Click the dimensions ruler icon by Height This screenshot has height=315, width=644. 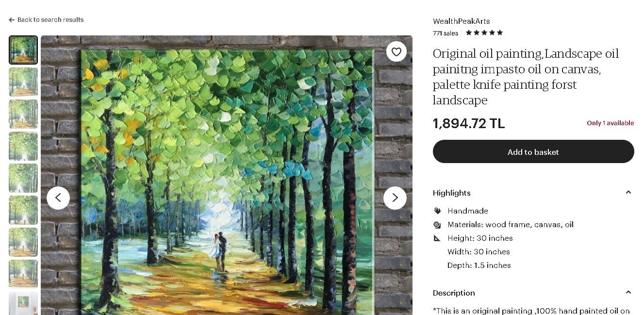(x=437, y=238)
